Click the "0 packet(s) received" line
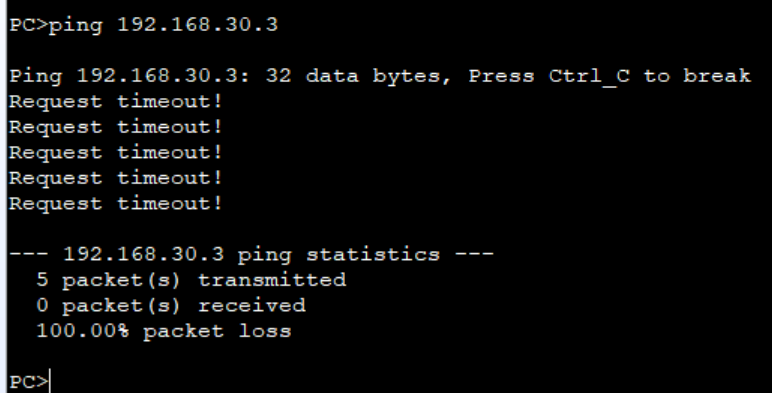This screenshot has height=393, width=772. pyautogui.click(x=171, y=306)
